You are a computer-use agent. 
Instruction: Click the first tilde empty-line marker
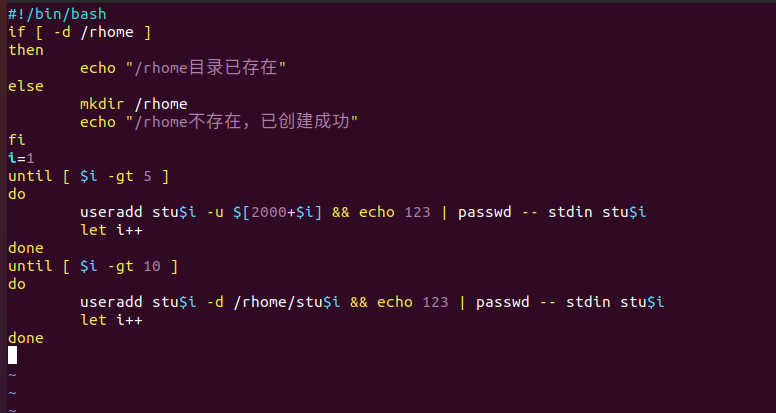[12, 374]
